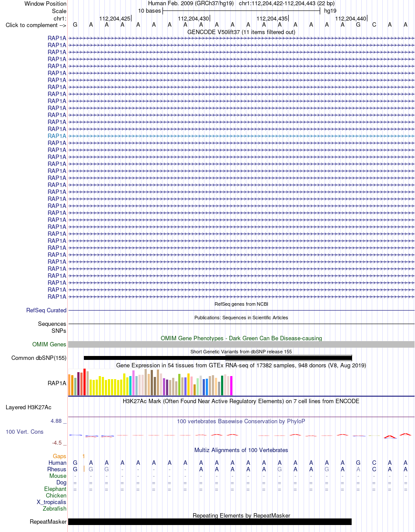This screenshot has width=415, height=532.
Task: Click the 'Dog' alignment row label
Action: pyautogui.click(x=62, y=482)
